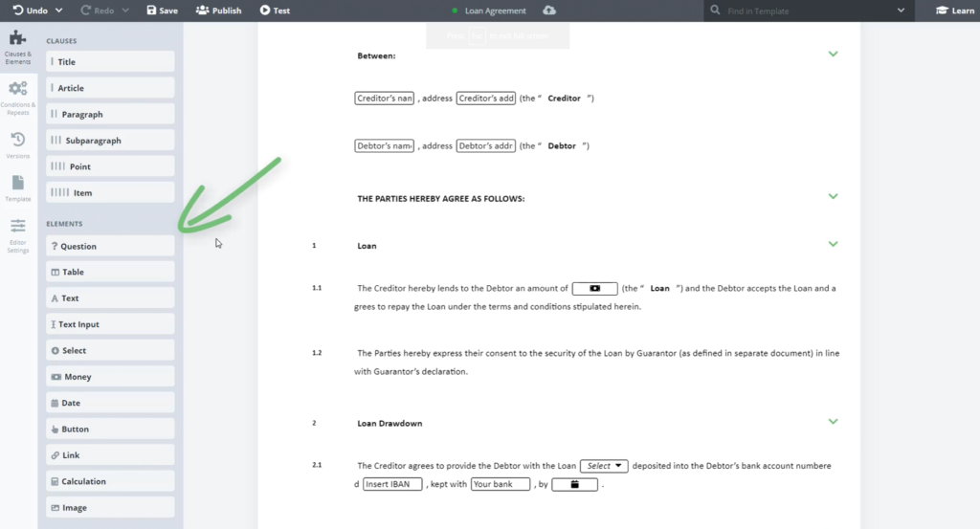Open Editor Settings in sidebar
Image resolution: width=980 pixels, height=529 pixels.
click(18, 234)
